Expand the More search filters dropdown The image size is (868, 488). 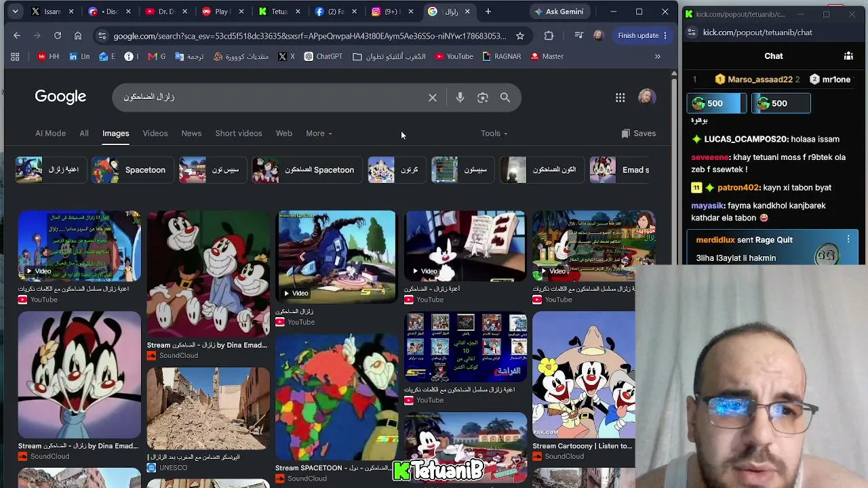pyautogui.click(x=319, y=134)
